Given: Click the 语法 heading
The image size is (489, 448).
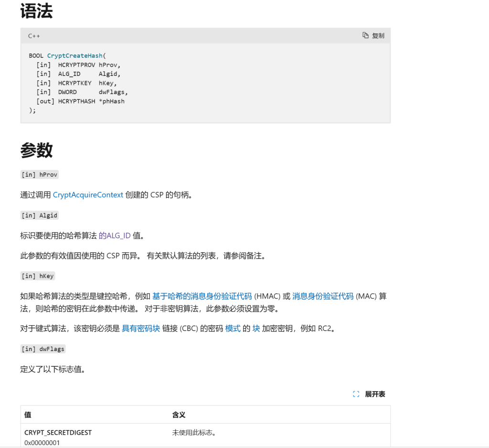Looking at the screenshot, I should click(36, 11).
